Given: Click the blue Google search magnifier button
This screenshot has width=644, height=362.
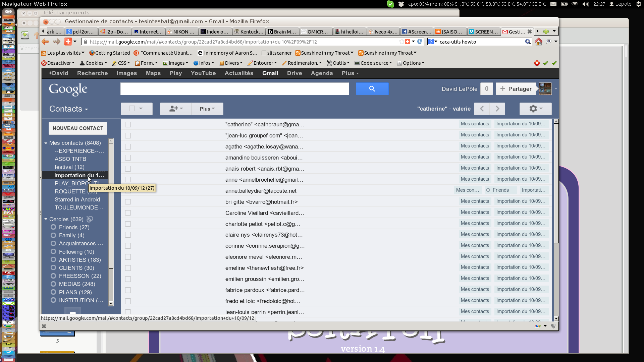Looking at the screenshot, I should pyautogui.click(x=372, y=89).
